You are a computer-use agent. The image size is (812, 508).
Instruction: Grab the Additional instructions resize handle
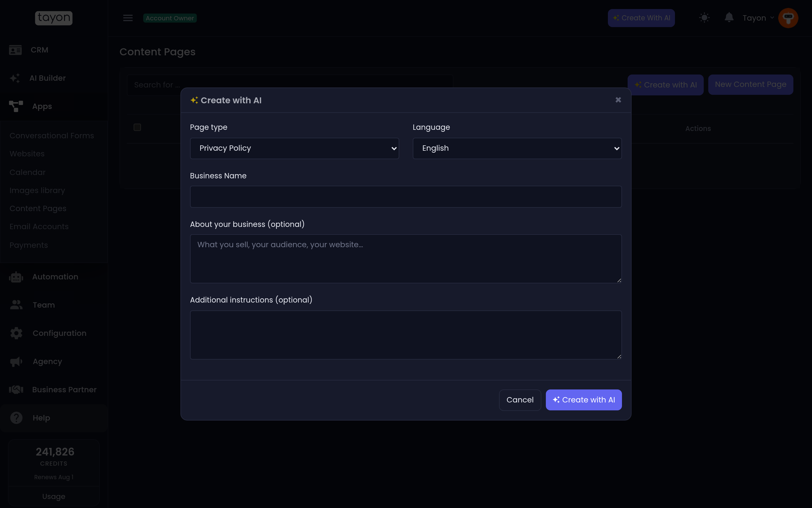pyautogui.click(x=619, y=356)
